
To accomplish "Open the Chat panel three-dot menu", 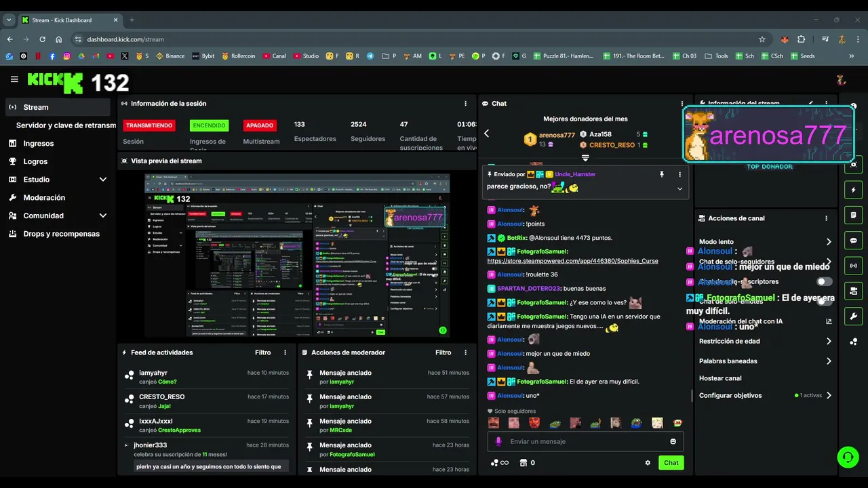I will coord(682,104).
